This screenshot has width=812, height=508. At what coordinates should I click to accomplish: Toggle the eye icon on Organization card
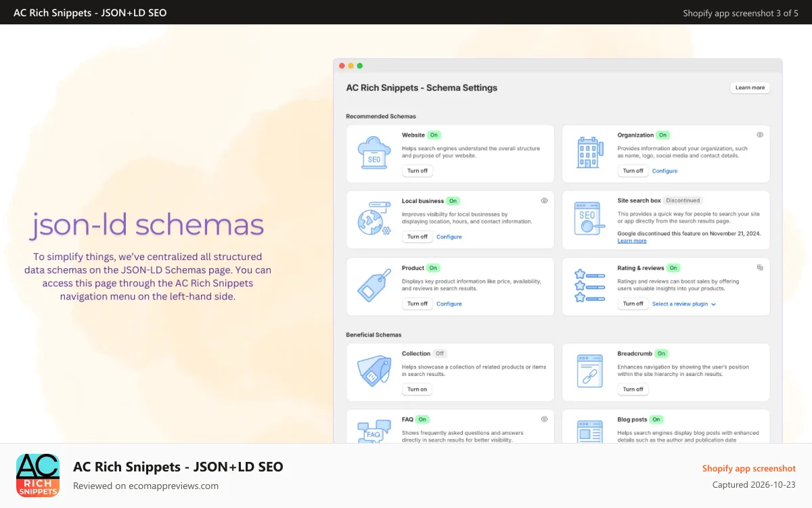point(760,135)
